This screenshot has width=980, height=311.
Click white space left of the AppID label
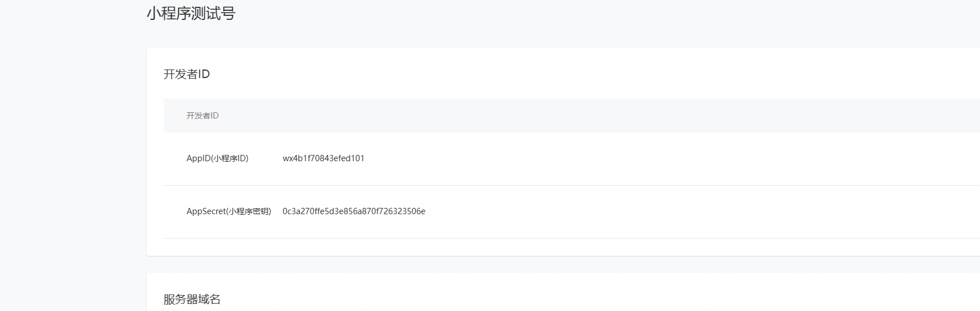tap(174, 158)
